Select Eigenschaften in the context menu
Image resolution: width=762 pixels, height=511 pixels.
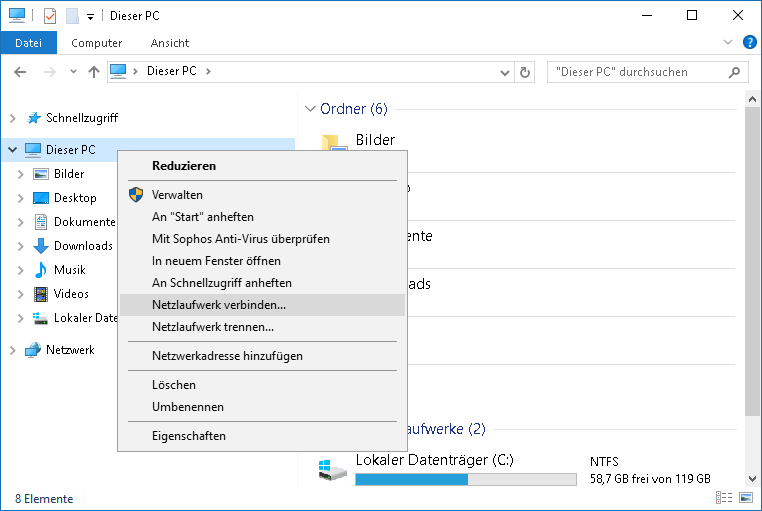coord(189,436)
